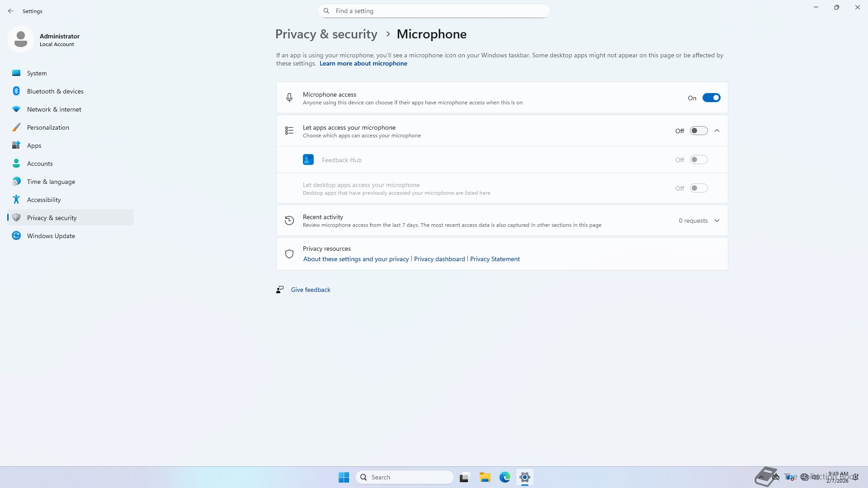
Task: Expand the Recent activity section
Action: (717, 221)
